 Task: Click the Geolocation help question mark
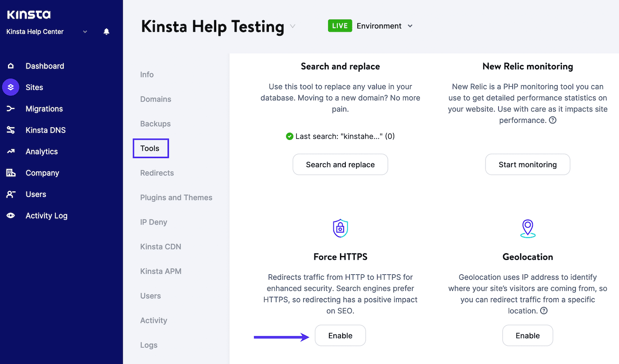tap(544, 311)
